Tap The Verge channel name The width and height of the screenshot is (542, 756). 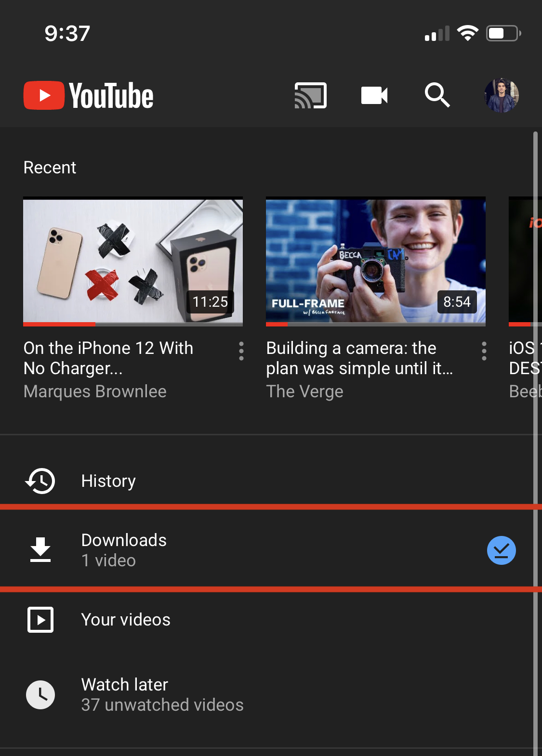pos(304,391)
